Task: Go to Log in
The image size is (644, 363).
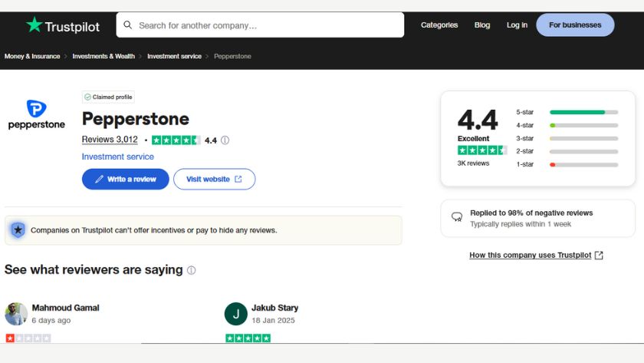Action: (x=517, y=25)
